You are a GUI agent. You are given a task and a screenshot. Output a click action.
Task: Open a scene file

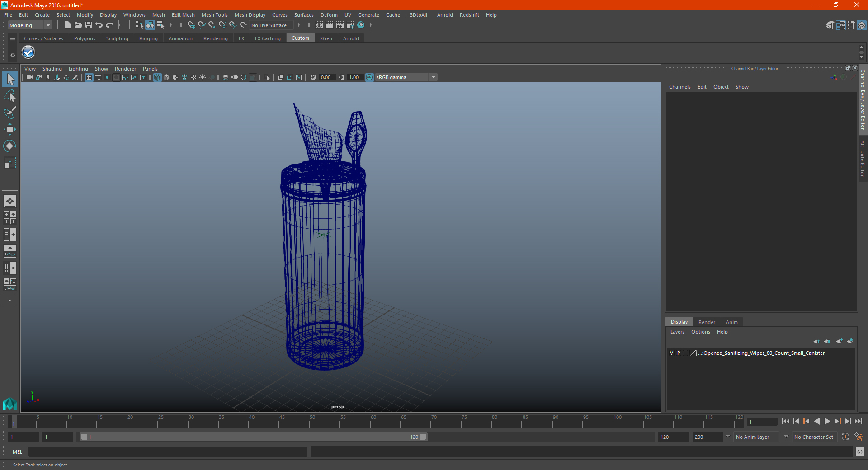pos(78,25)
